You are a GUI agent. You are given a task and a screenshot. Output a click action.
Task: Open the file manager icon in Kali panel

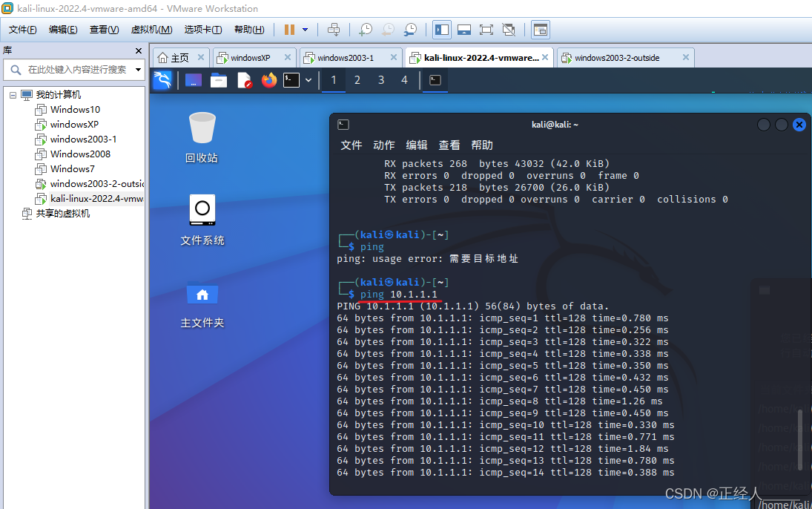click(219, 80)
